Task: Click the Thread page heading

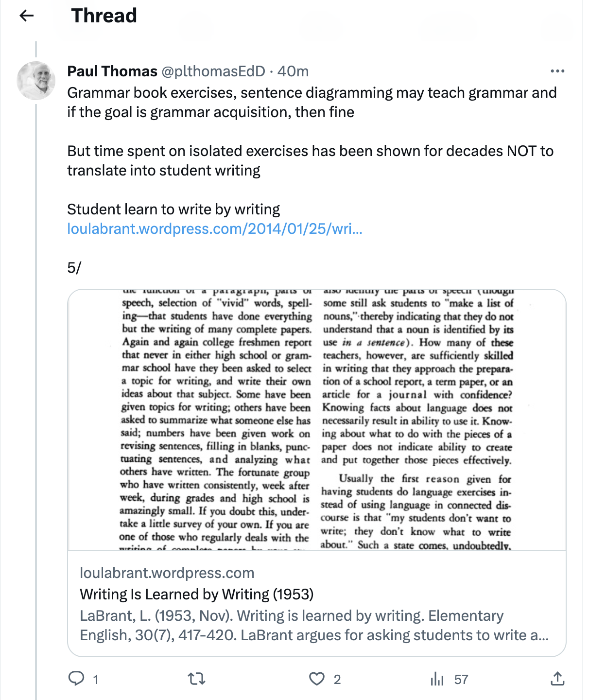Action: (104, 16)
